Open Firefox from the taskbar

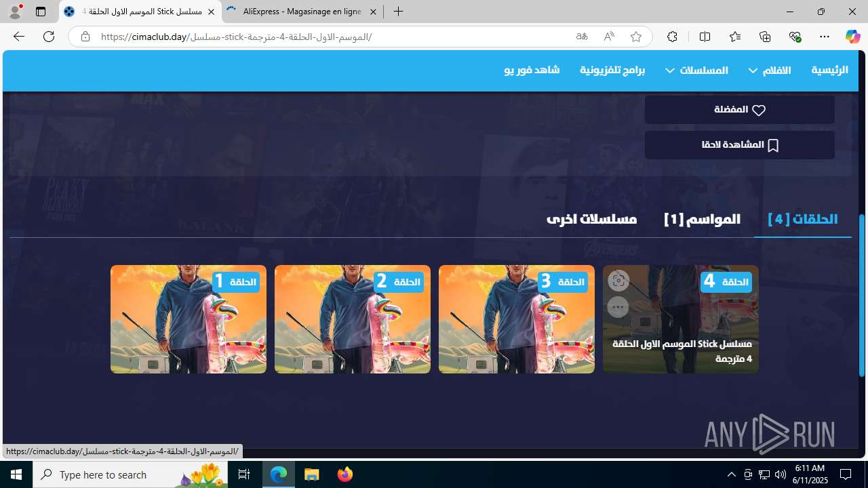344,474
